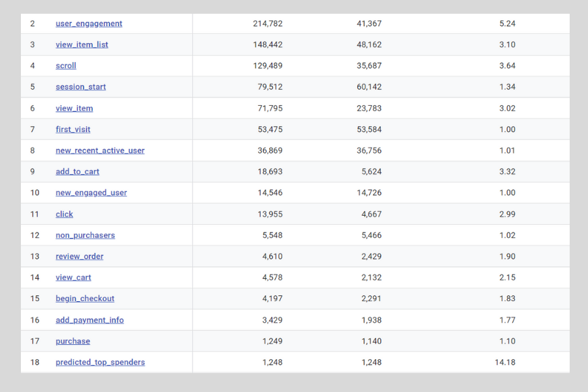
Task: Select the review_order event link
Action: 79,256
